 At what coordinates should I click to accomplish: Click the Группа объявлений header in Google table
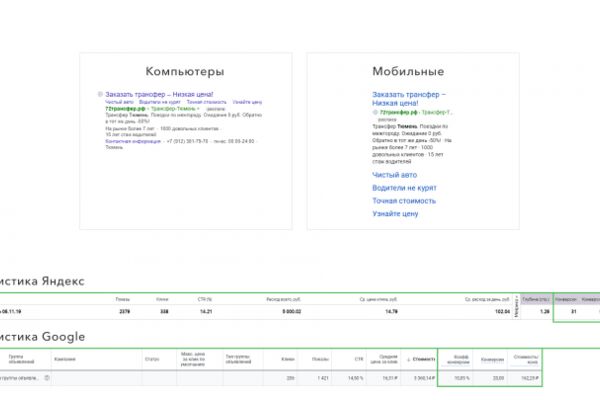21,359
